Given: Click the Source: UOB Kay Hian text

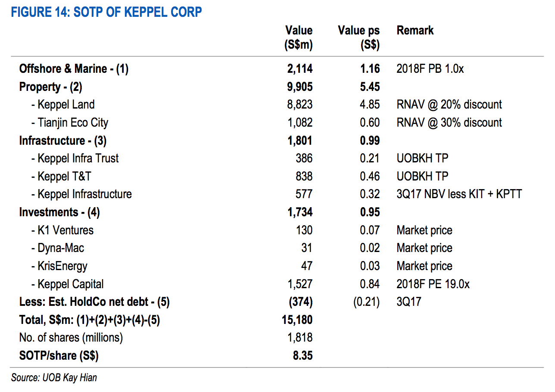Looking at the screenshot, I should click(x=54, y=378).
